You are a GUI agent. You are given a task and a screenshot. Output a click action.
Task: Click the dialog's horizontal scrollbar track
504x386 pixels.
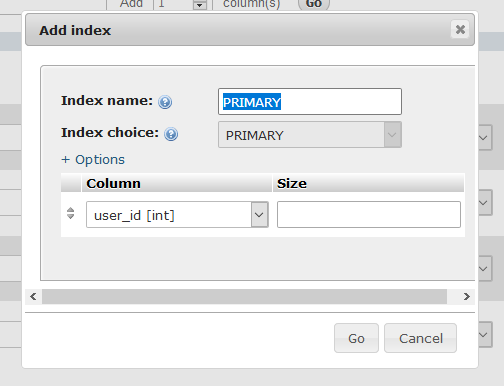[244, 296]
